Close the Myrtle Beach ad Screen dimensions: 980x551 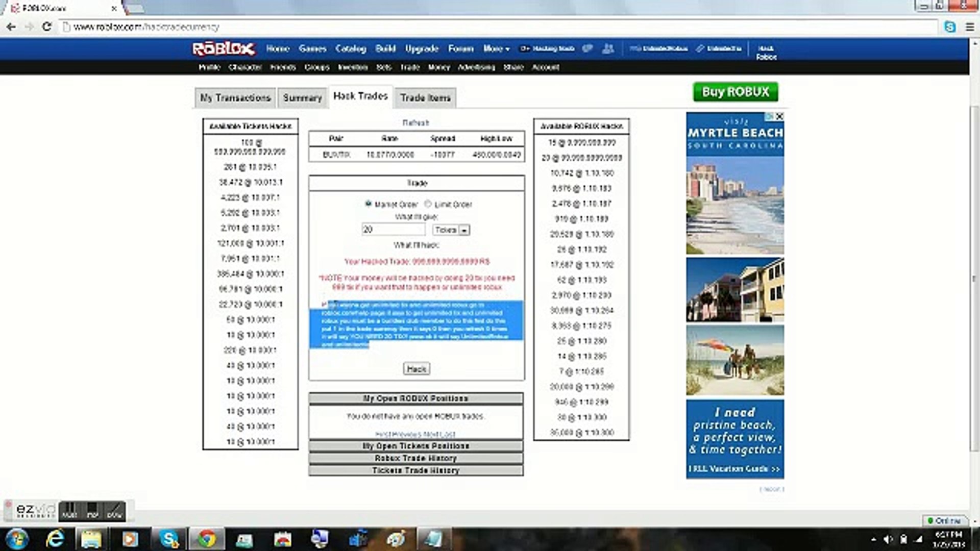tap(779, 116)
